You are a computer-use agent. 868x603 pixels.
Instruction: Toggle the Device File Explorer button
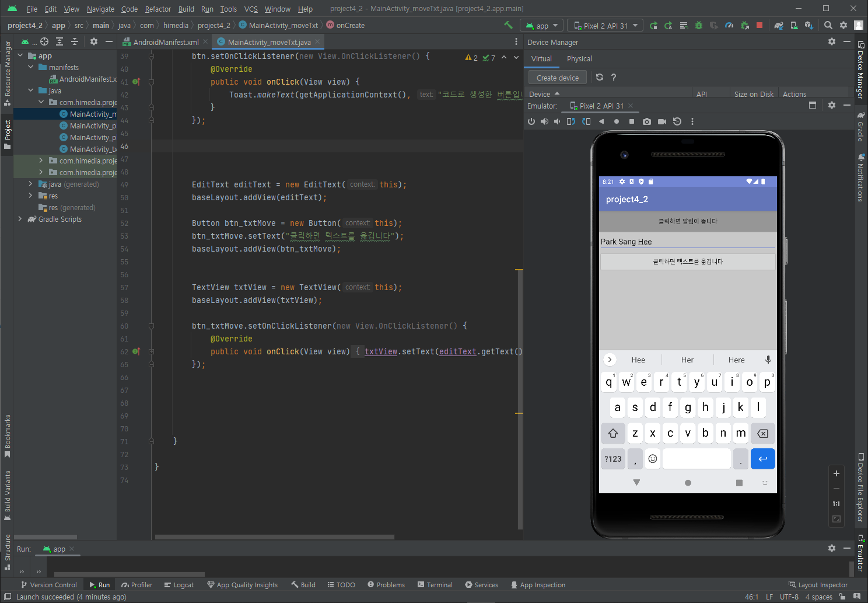[860, 487]
